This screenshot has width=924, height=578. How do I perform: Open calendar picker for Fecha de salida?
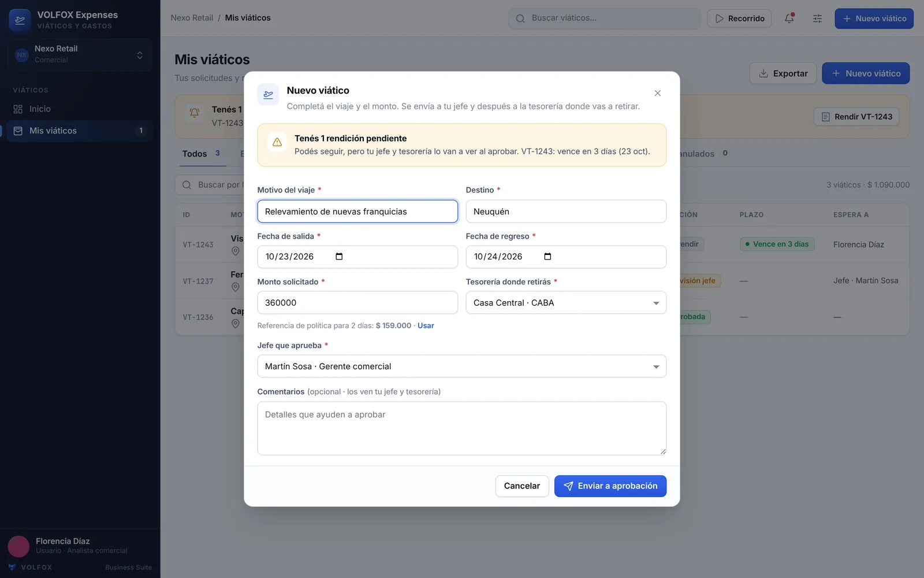point(339,257)
